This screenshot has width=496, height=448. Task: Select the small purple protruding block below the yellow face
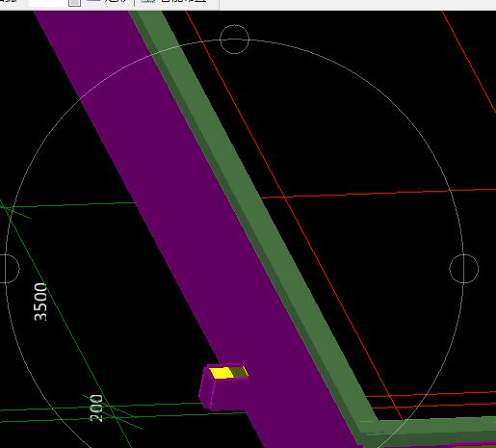(x=223, y=393)
